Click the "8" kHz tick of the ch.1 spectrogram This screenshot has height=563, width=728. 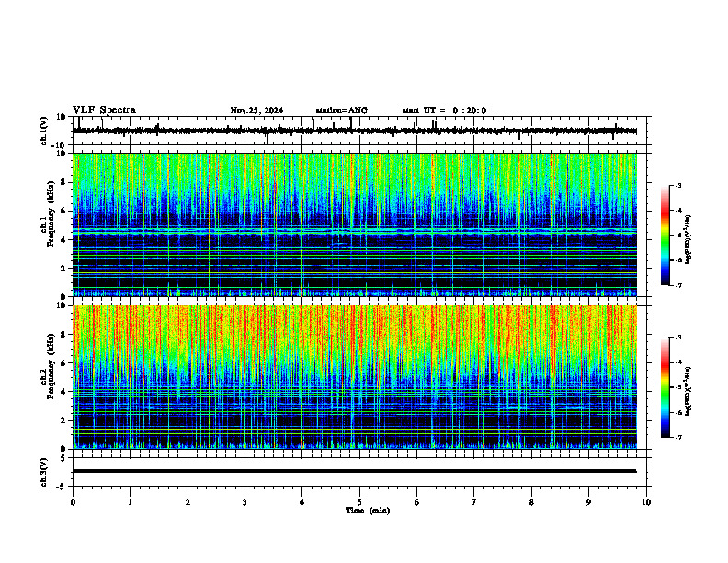pos(63,182)
